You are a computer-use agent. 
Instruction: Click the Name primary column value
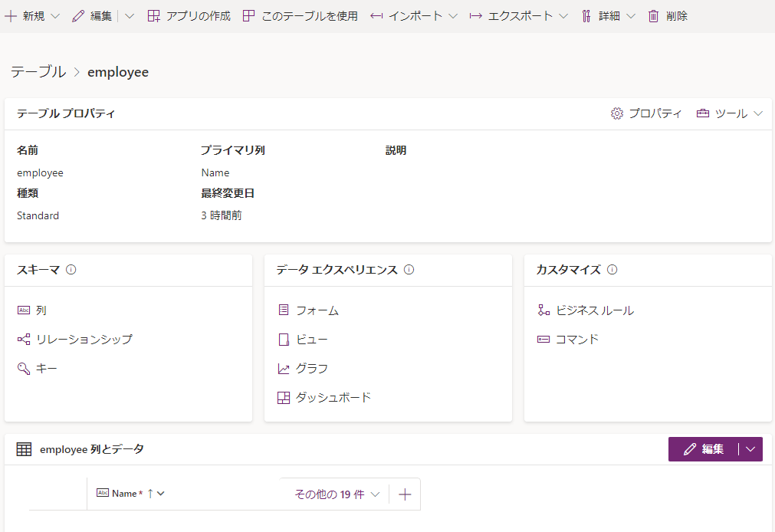pos(215,172)
